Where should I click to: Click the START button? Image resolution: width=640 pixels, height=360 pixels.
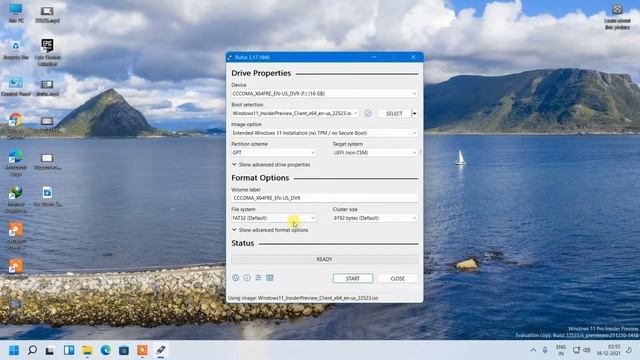tap(353, 278)
